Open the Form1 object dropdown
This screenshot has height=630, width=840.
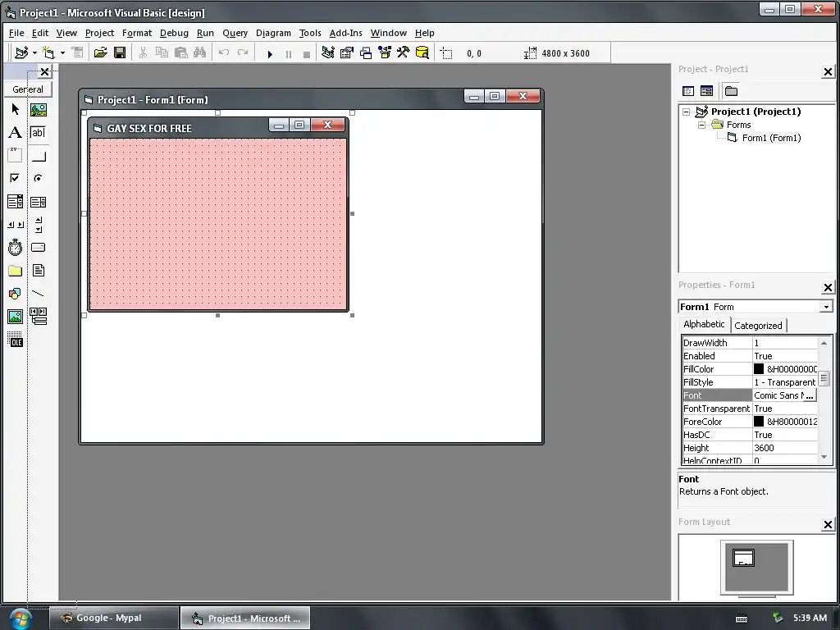pyautogui.click(x=826, y=307)
